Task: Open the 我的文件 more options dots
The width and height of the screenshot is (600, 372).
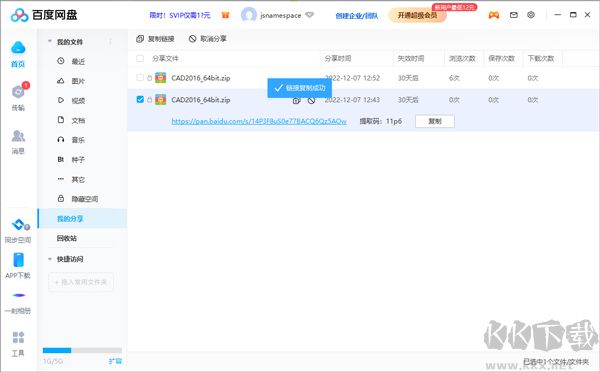Action: point(111,41)
